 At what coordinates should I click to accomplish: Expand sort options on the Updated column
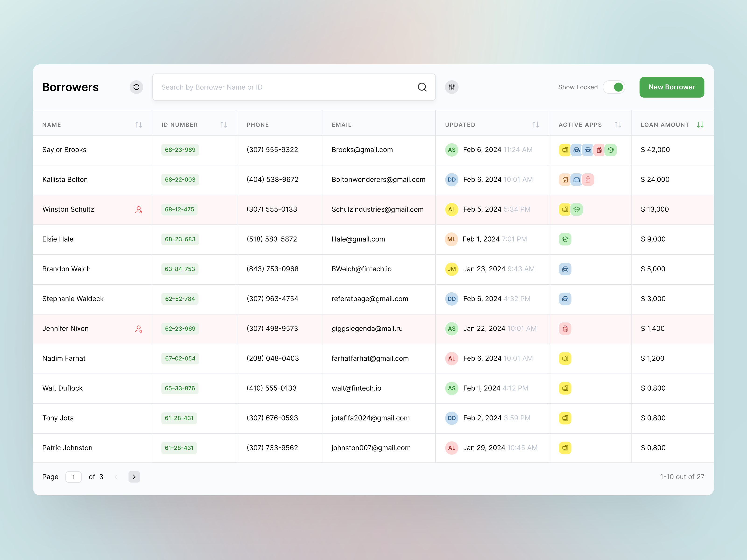(x=536, y=124)
